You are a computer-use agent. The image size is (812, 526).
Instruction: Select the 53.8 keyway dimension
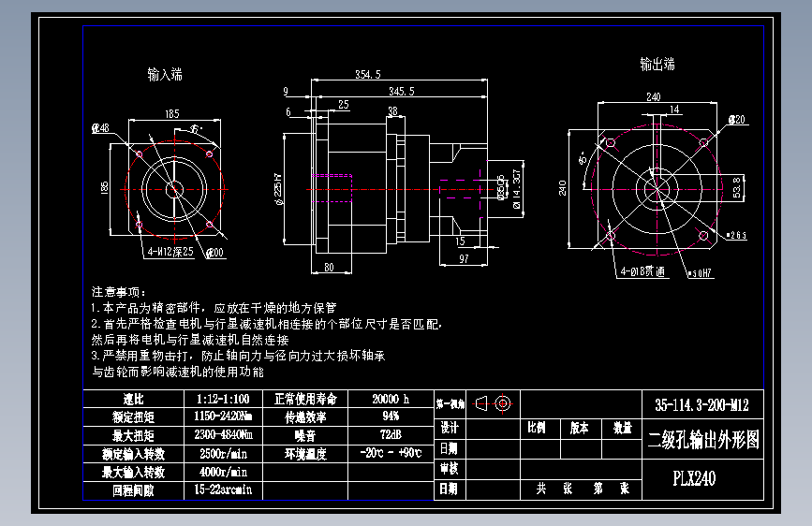tap(737, 187)
